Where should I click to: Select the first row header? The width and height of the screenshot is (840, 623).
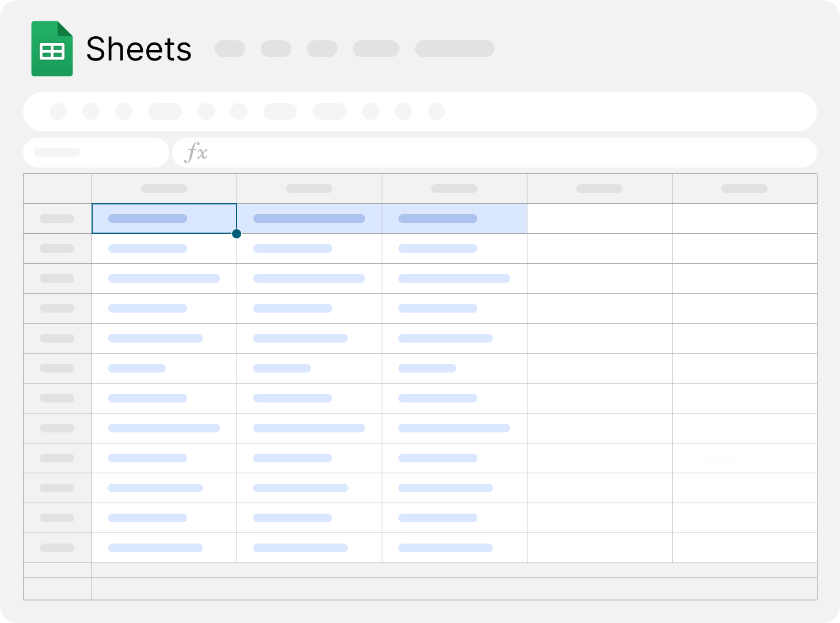[57, 219]
